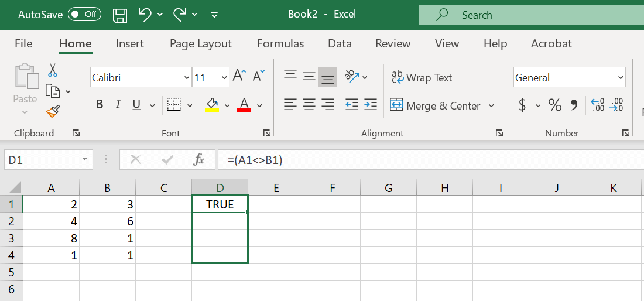
Task: Toggle Italic formatting
Action: tap(118, 105)
